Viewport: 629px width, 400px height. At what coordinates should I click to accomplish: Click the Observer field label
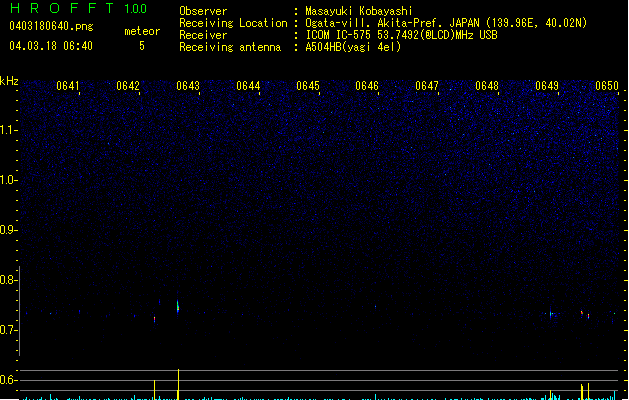coord(203,11)
